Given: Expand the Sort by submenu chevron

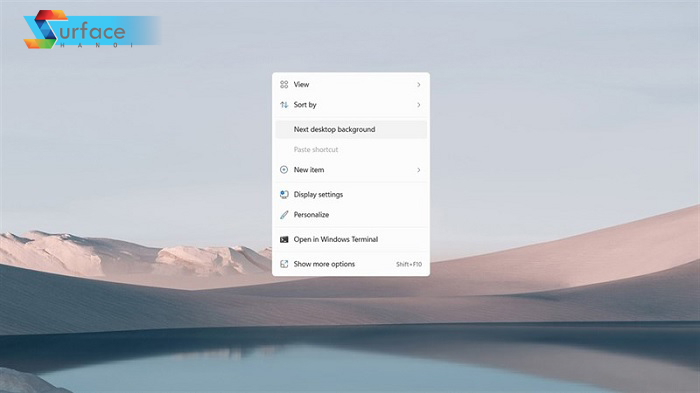Looking at the screenshot, I should pyautogui.click(x=418, y=105).
